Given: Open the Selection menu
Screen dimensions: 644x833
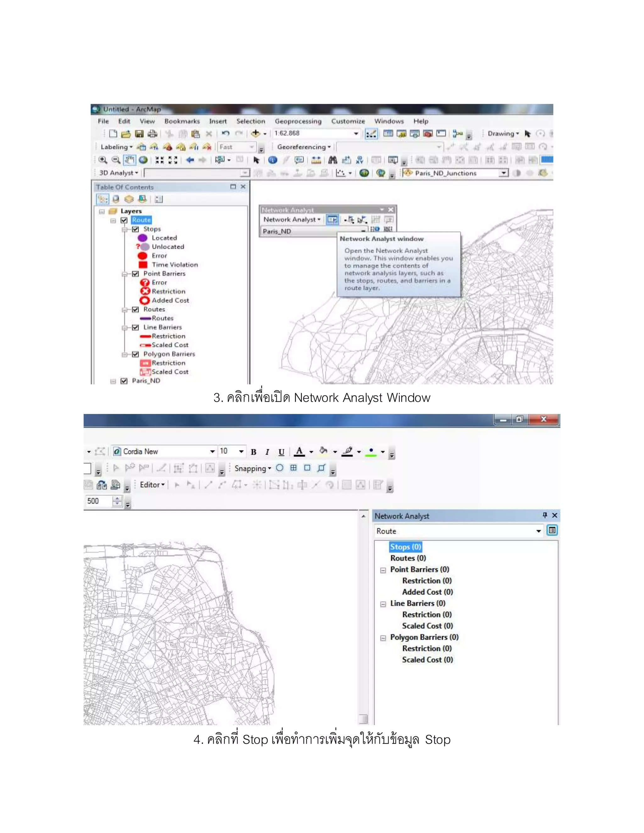Looking at the screenshot, I should 251,121.
